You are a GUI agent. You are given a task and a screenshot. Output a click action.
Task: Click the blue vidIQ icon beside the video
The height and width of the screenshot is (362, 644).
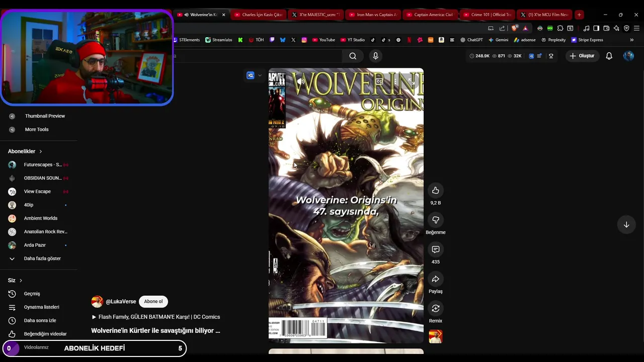tap(251, 75)
